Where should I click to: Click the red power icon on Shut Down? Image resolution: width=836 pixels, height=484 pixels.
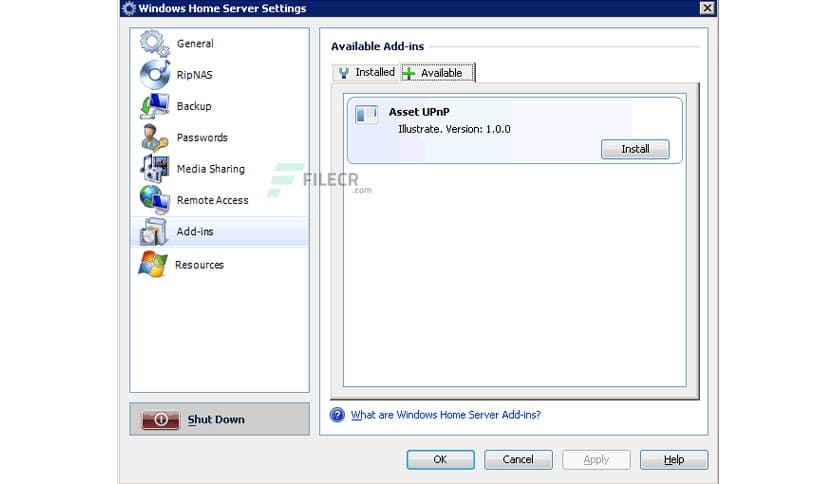point(160,420)
